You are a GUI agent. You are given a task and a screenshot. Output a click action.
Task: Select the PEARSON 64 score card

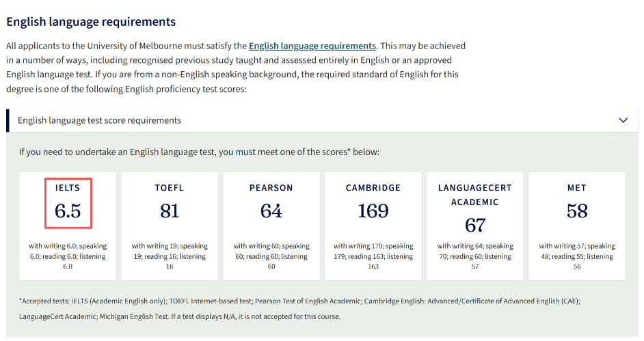click(271, 226)
